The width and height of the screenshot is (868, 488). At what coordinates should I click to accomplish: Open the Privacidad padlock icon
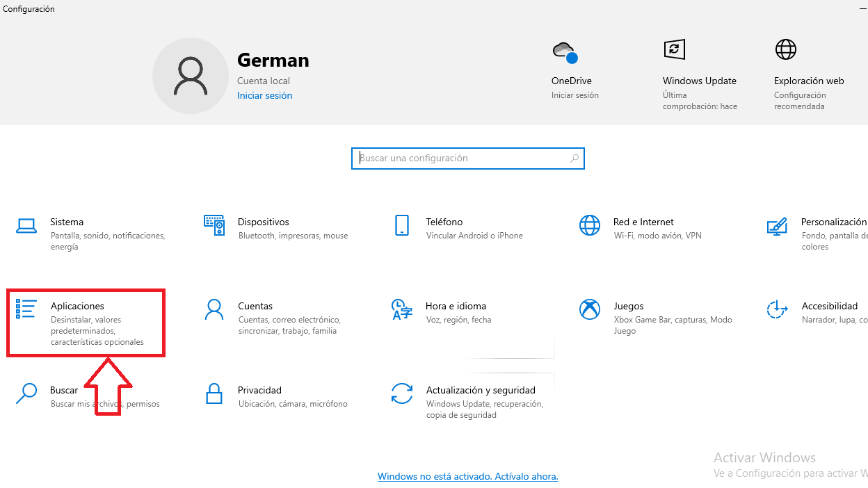coord(214,393)
